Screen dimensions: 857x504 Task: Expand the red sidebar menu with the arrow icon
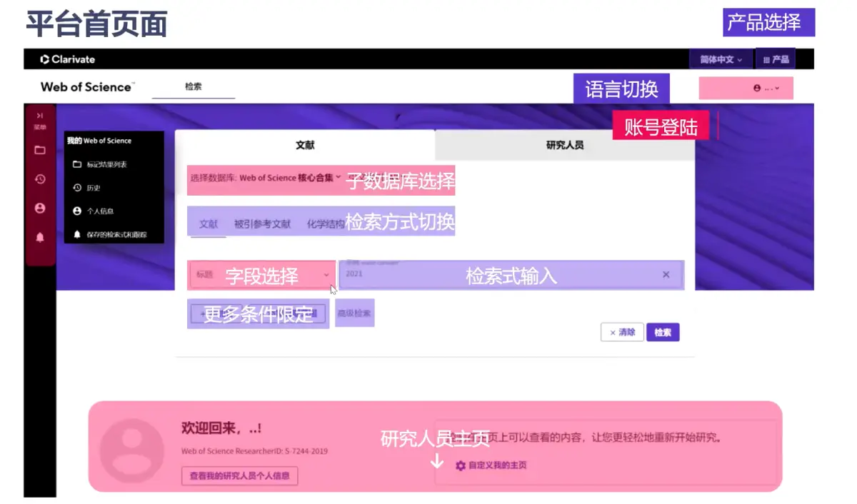click(x=40, y=116)
